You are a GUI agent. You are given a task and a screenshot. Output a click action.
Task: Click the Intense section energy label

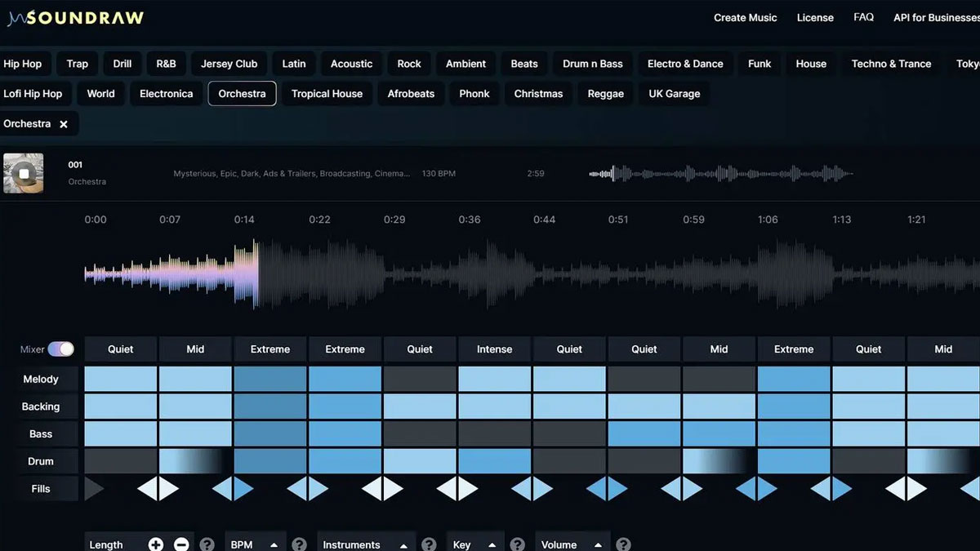(494, 349)
